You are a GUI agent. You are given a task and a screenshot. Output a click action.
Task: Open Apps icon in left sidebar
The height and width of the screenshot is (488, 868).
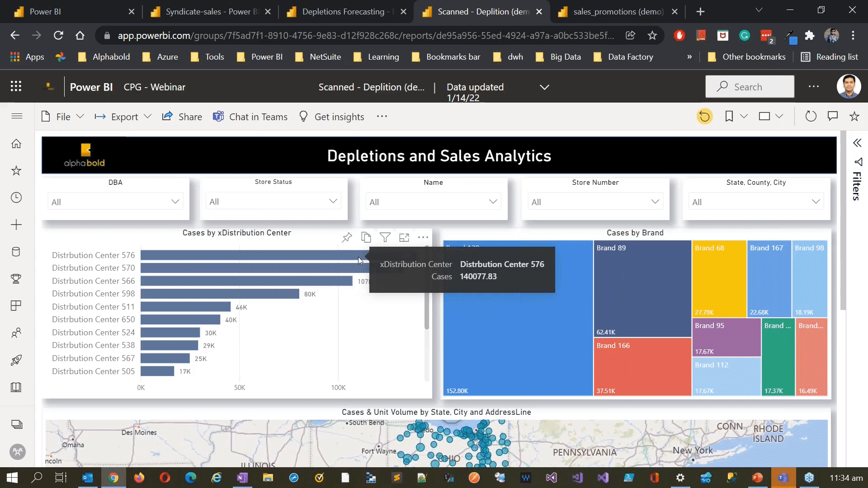tap(16, 306)
